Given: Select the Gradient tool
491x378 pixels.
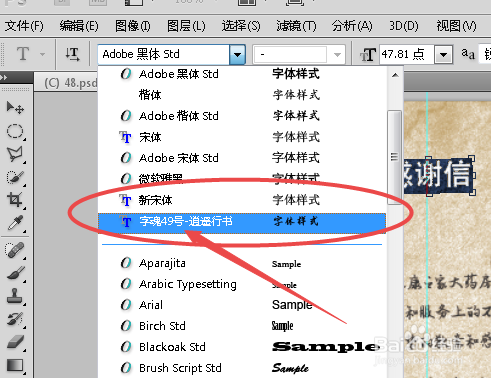Looking at the screenshot, I should (15, 365).
